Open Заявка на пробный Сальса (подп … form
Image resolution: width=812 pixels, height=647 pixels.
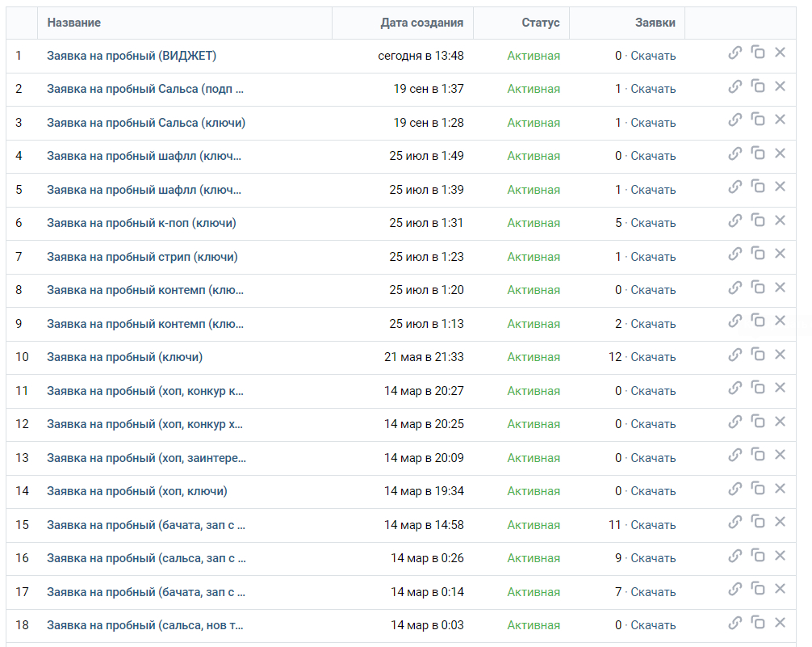point(145,89)
